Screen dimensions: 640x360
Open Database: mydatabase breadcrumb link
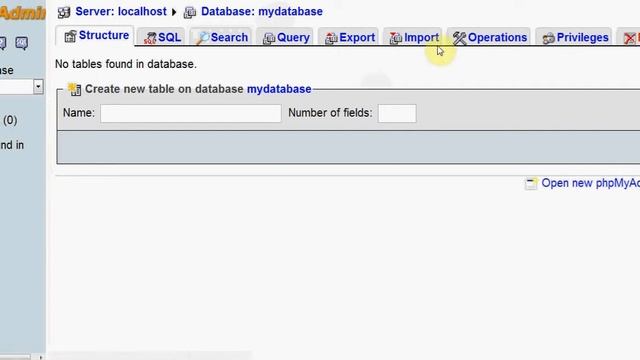(262, 11)
